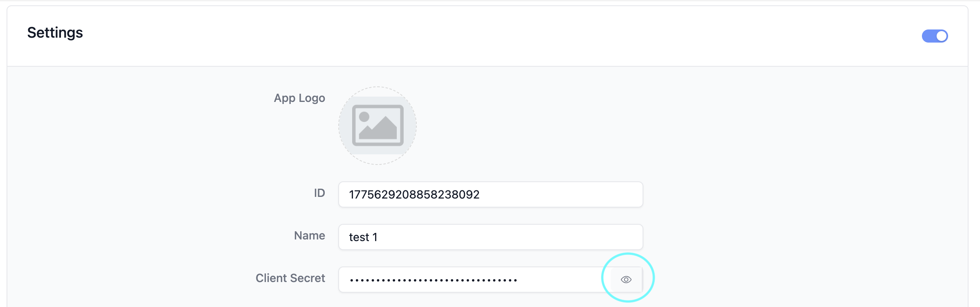Click the white knob of the Settings switch
Image resolution: width=980 pixels, height=307 pixels.
coord(942,36)
